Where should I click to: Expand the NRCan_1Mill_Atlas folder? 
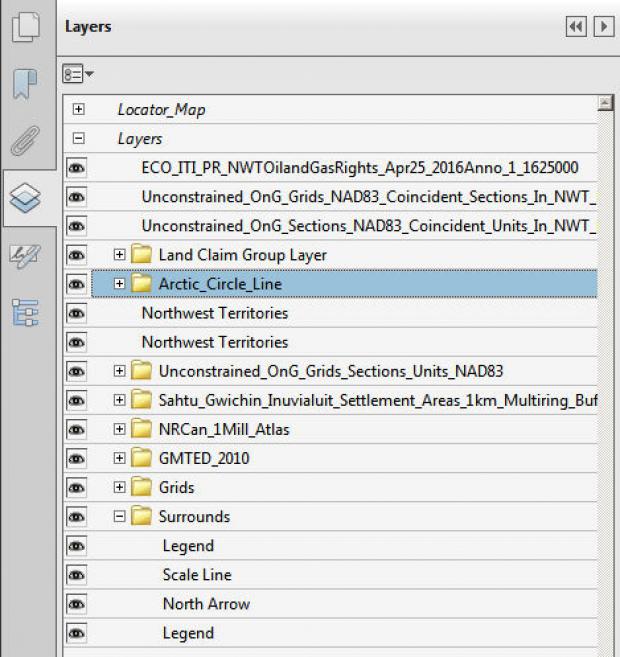119,429
